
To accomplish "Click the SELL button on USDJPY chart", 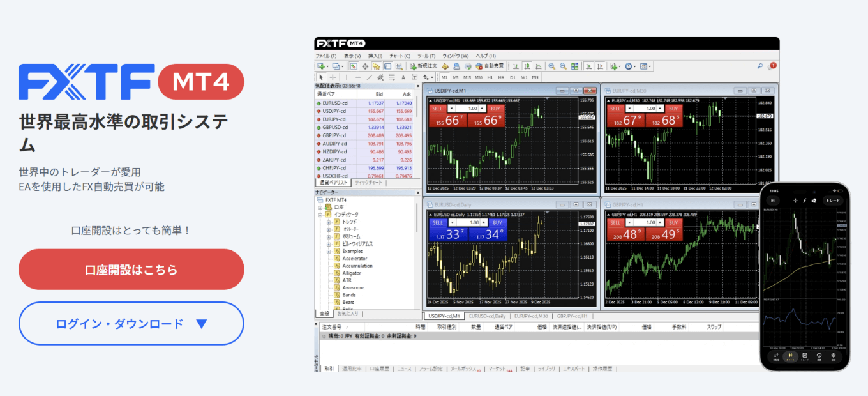I will pos(437,109).
